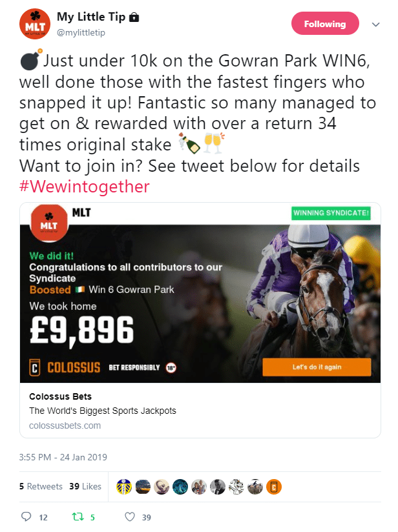Click the WINNING SYNDICATE green badge

point(331,212)
